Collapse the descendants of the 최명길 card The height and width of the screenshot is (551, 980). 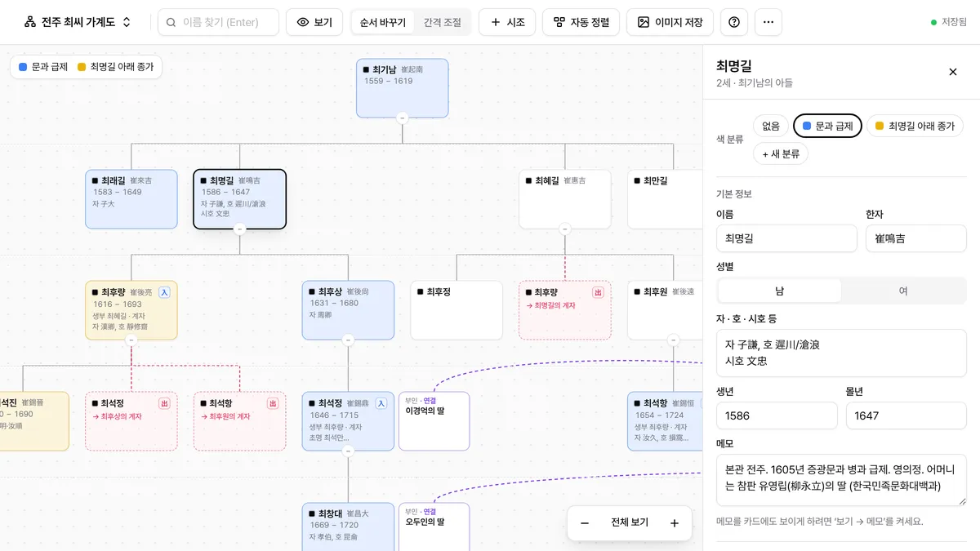point(239,229)
